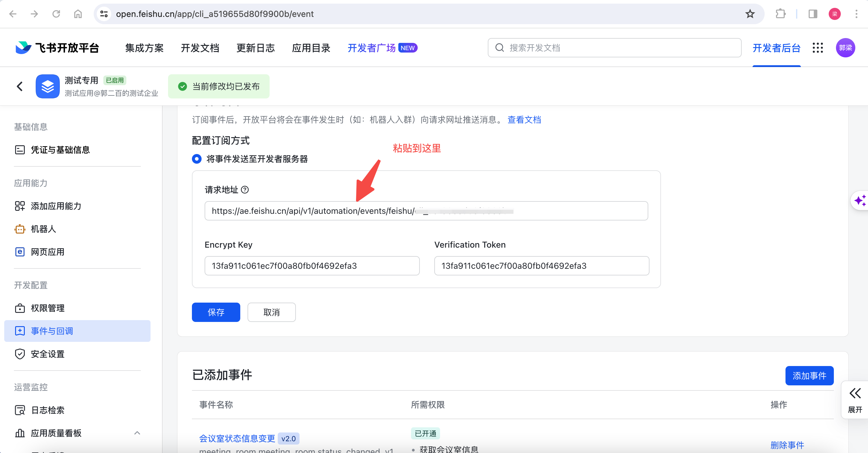Open 集成方案 in the top navigation
868x453 pixels.
[144, 48]
